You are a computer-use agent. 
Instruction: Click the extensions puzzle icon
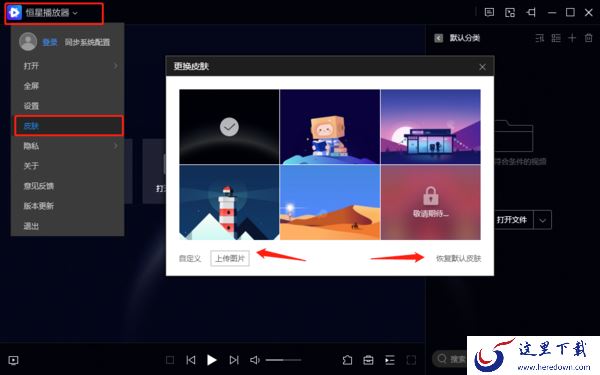tap(347, 360)
